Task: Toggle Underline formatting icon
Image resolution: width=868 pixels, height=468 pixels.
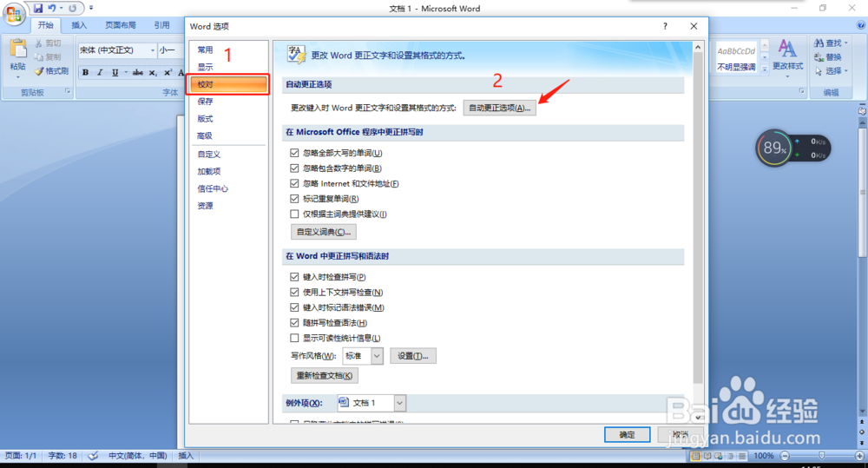Action: pyautogui.click(x=115, y=73)
